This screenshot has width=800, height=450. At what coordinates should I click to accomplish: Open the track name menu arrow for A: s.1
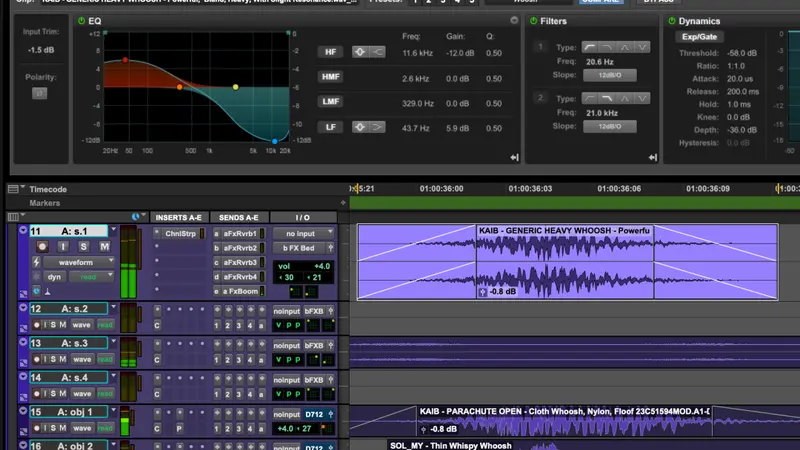tap(113, 230)
